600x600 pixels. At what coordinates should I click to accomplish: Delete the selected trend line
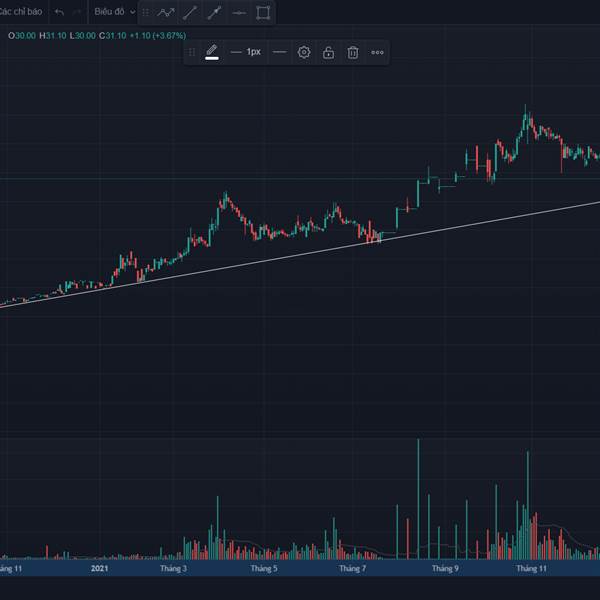353,52
